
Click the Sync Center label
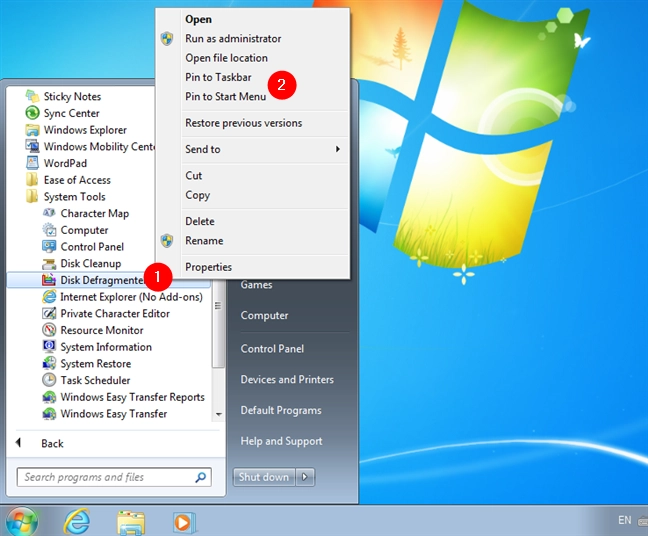pos(71,113)
